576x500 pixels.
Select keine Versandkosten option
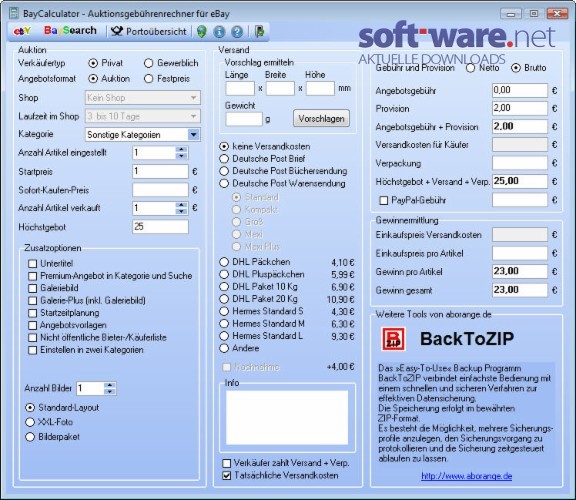[224, 146]
